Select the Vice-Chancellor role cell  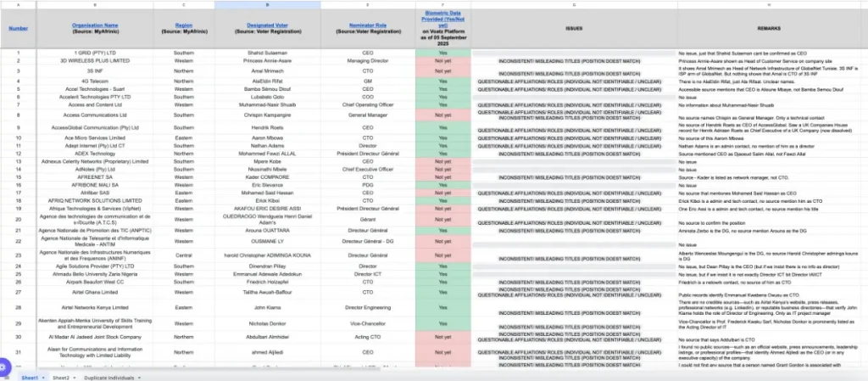click(368, 323)
